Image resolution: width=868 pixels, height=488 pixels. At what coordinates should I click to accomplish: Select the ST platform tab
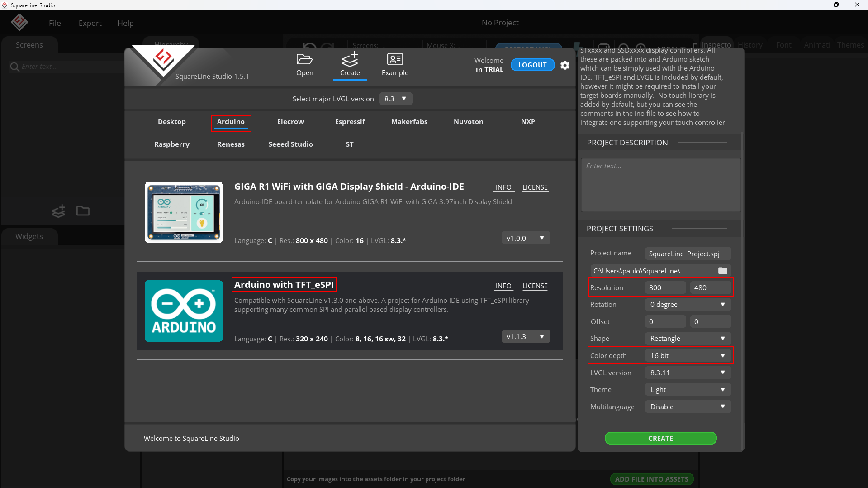[x=350, y=144]
